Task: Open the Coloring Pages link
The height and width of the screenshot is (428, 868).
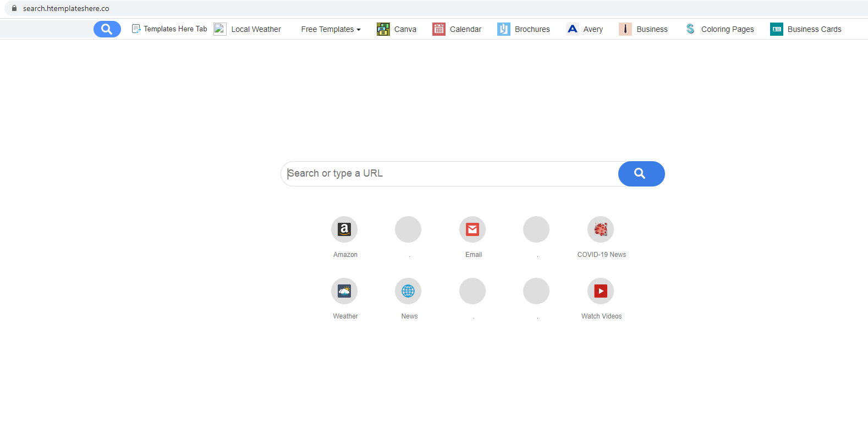Action: click(x=727, y=29)
